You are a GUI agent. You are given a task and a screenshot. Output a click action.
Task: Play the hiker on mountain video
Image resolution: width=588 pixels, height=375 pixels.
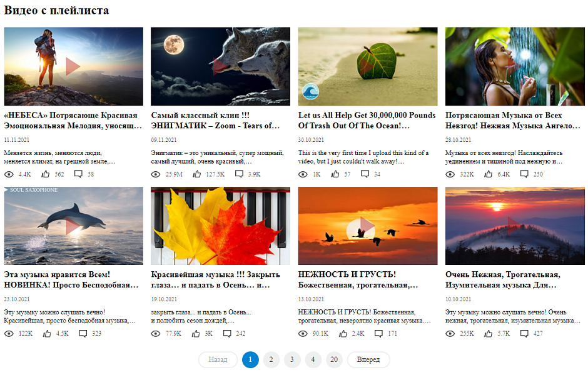click(73, 66)
